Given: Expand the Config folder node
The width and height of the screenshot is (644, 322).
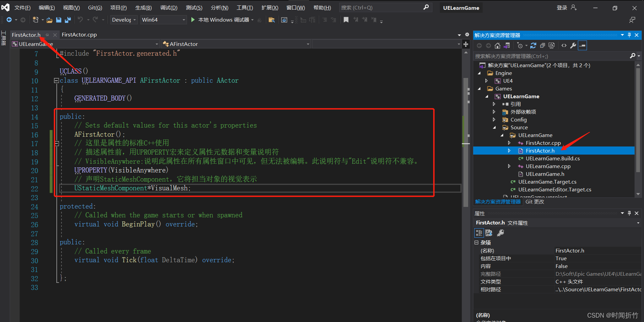Looking at the screenshot, I should [494, 120].
